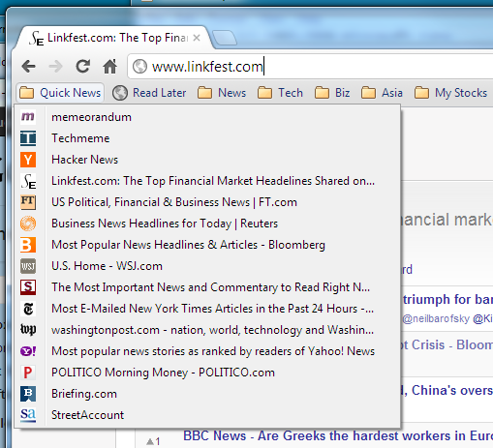
Task: Open a new tab button
Action: (x=225, y=38)
